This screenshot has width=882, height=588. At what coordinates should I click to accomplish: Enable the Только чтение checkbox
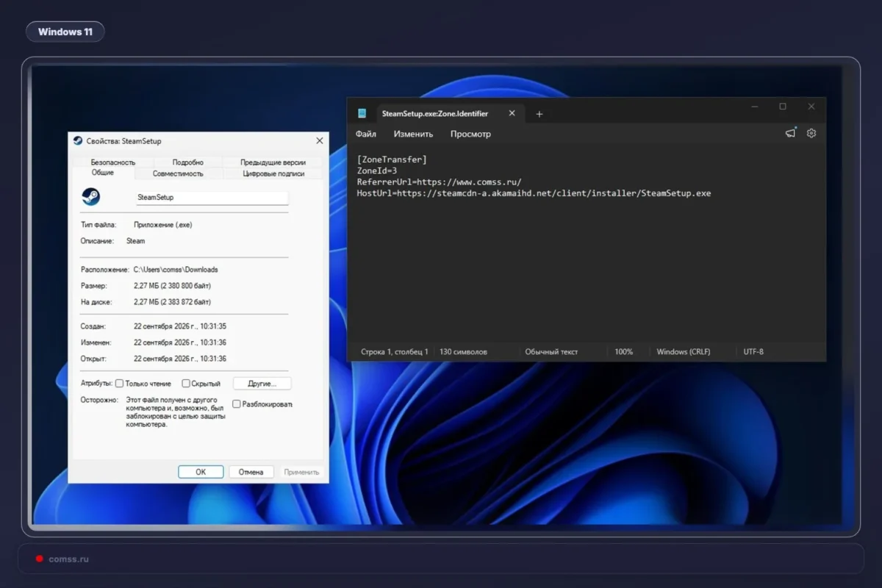pyautogui.click(x=120, y=384)
